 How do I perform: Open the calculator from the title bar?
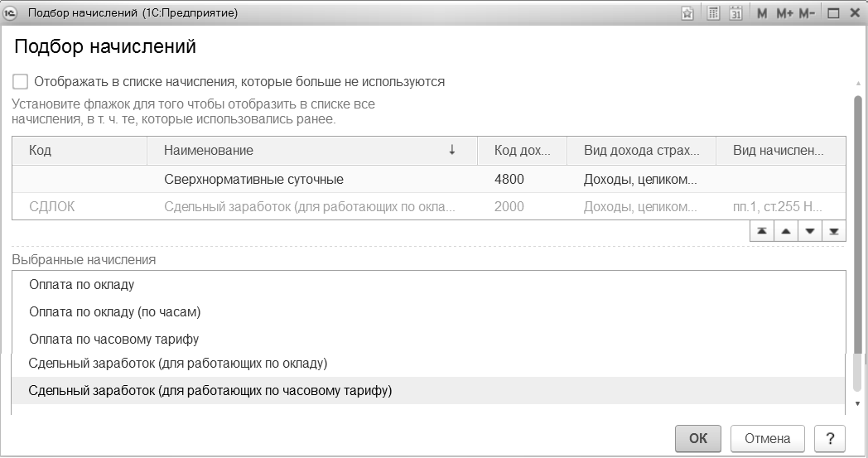[713, 13]
